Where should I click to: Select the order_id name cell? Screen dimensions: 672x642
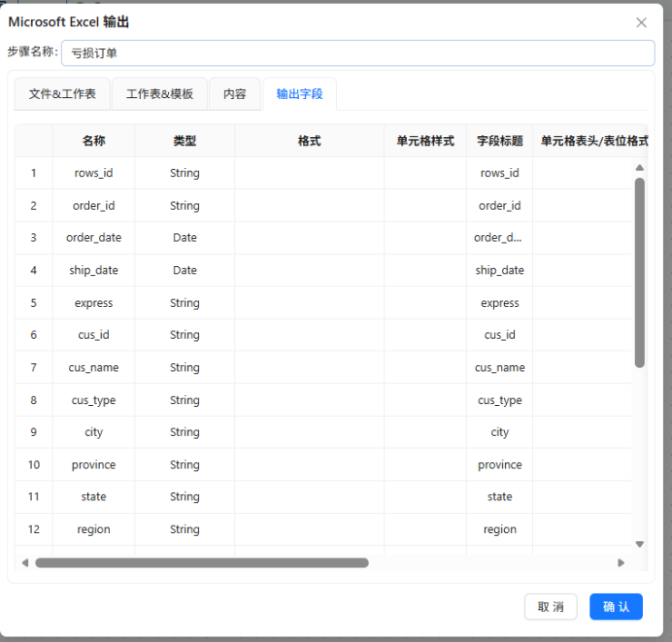(94, 206)
